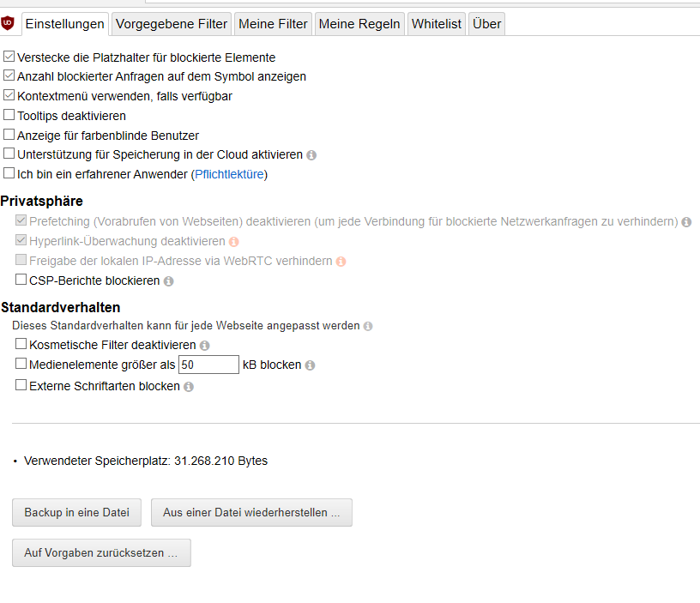This screenshot has width=700, height=603.
Task: Focus the media size kB input field
Action: click(x=208, y=365)
